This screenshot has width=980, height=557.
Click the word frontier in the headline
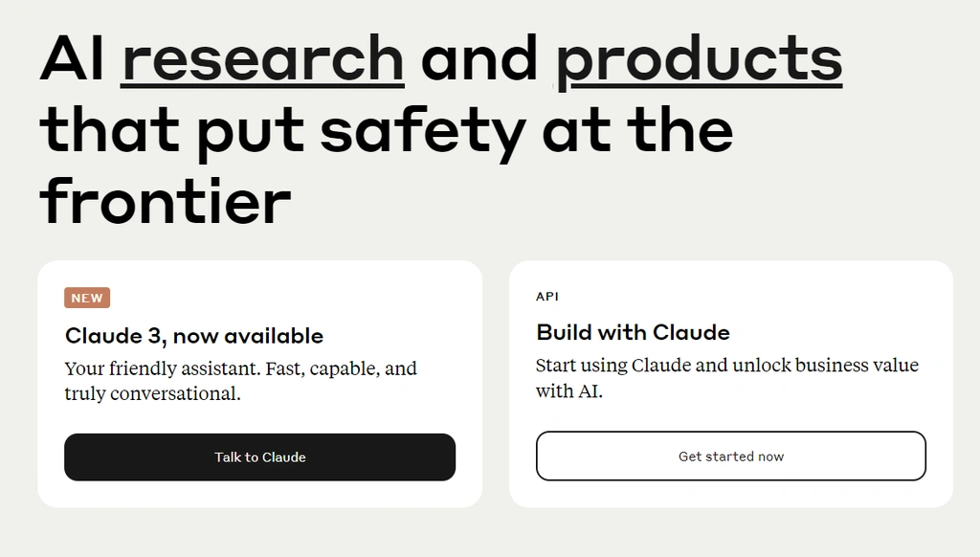pyautogui.click(x=166, y=201)
